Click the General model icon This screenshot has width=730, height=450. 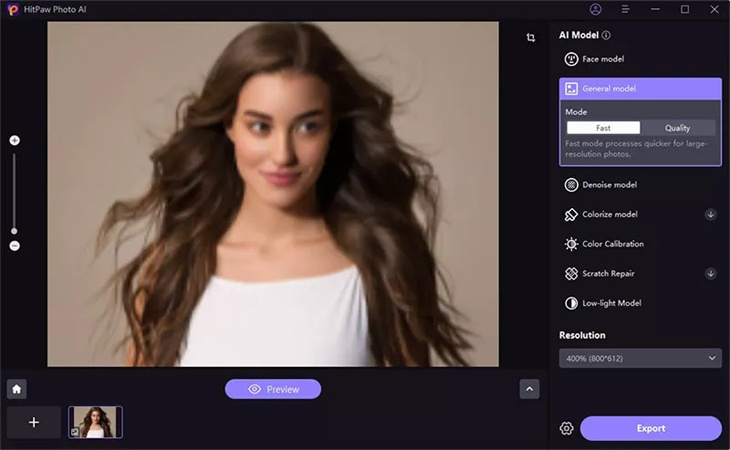click(571, 88)
